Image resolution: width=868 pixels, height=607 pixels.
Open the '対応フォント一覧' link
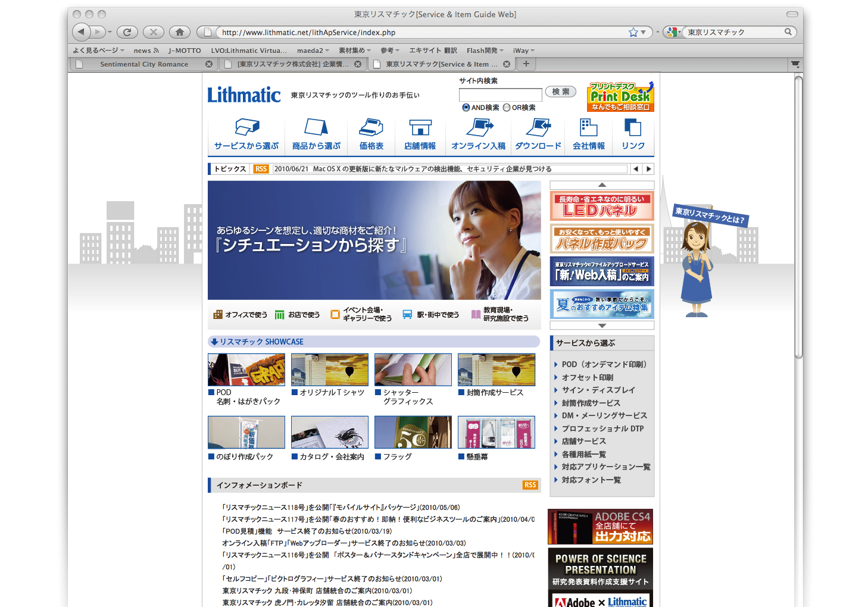591,480
